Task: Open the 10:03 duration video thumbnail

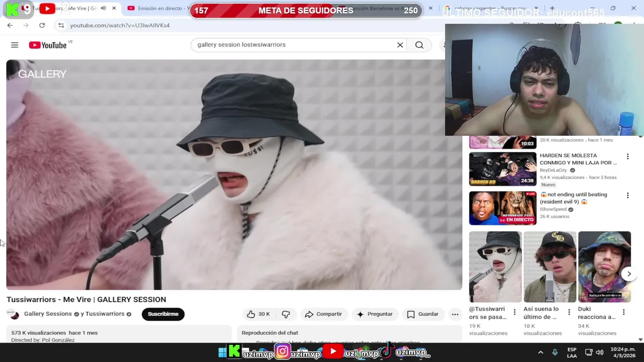Action: click(503, 142)
